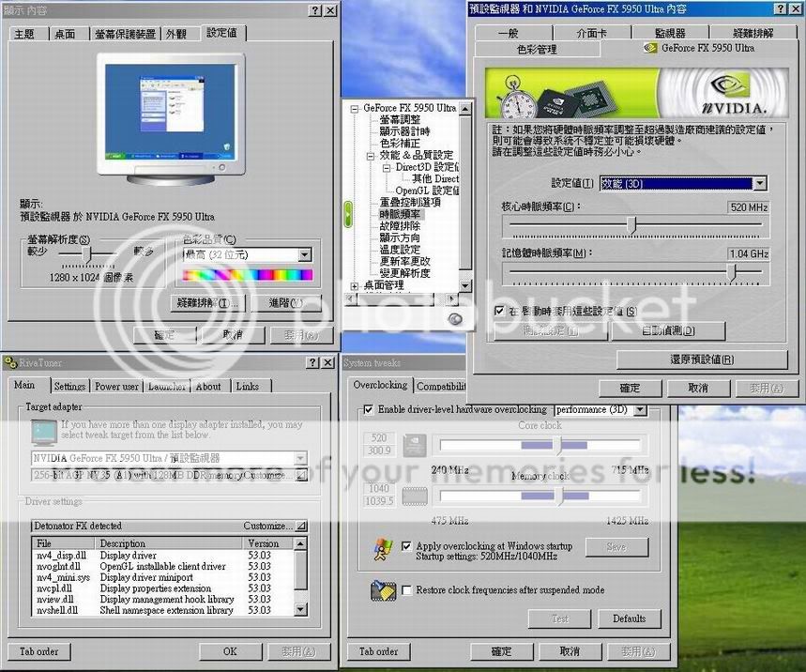Toggle Enable driver-level hardware overclocking checkbox

pos(368,410)
